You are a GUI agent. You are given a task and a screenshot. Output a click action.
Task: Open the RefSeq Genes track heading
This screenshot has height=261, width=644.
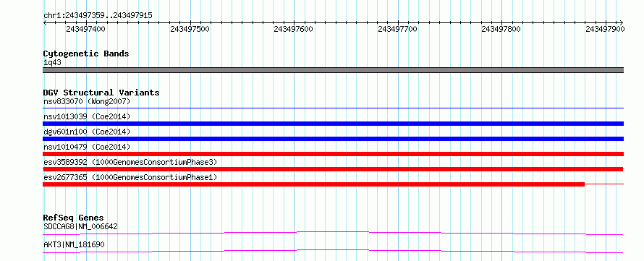pos(74,218)
